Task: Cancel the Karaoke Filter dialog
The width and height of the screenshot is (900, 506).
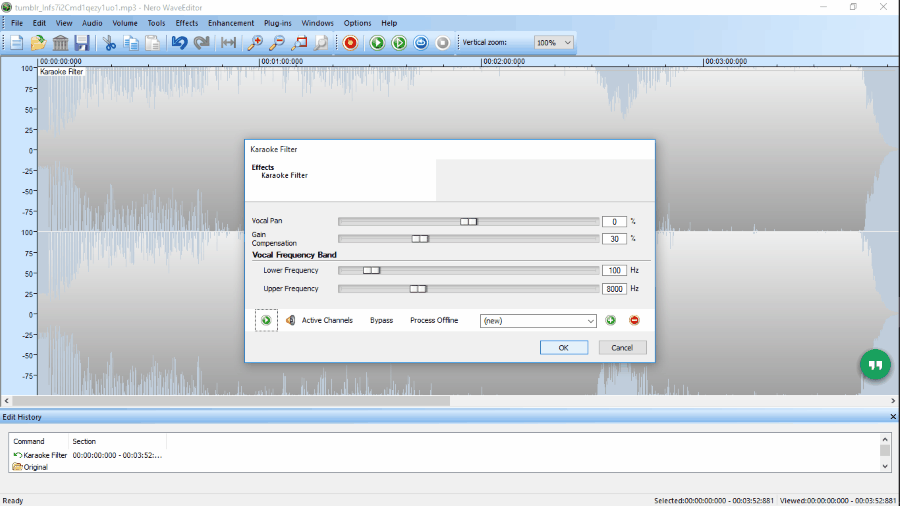Action: (622, 348)
